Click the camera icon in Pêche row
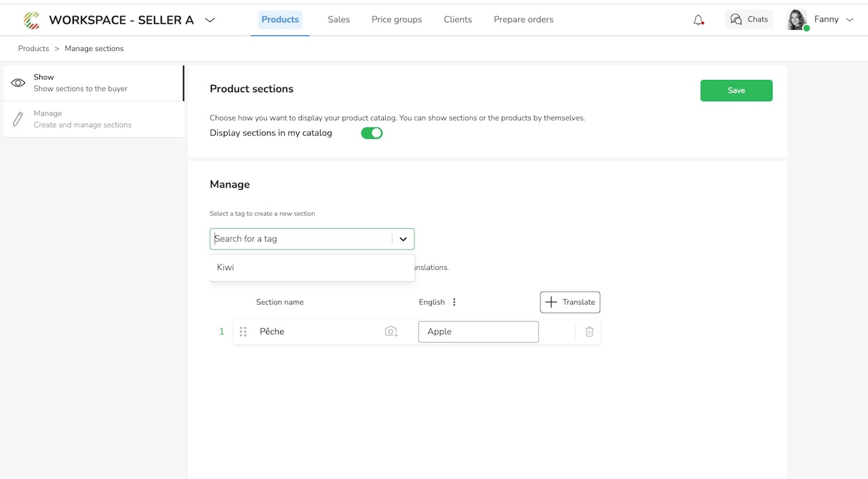Image resolution: width=868 pixels, height=479 pixels. 391,332
